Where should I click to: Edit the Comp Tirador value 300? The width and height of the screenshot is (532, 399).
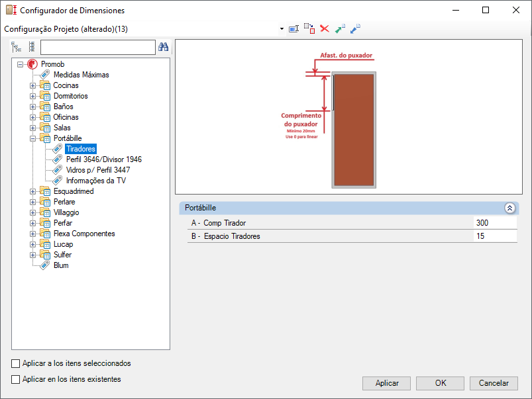click(495, 223)
